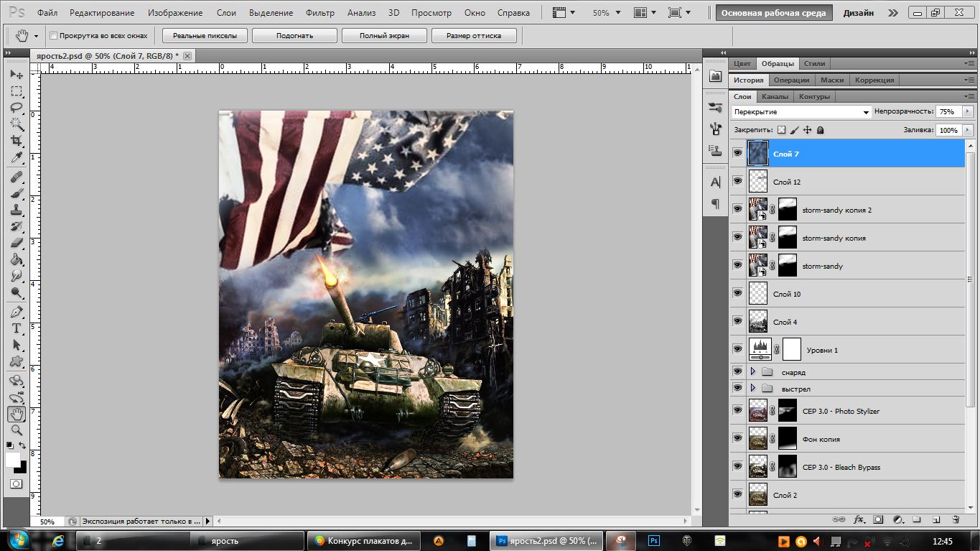Select the Clone Stamp tool
This screenshot has height=551, width=980.
click(x=17, y=210)
